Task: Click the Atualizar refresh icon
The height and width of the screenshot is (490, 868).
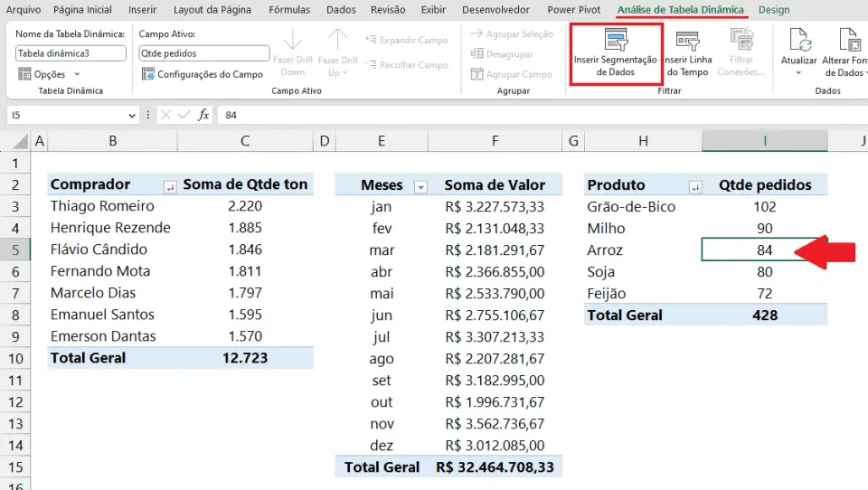Action: click(799, 40)
